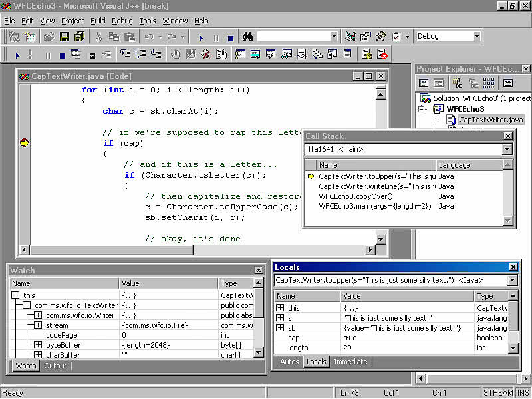Screen dimensions: 532x399
Task: Open the Tools menu
Action: [148, 21]
